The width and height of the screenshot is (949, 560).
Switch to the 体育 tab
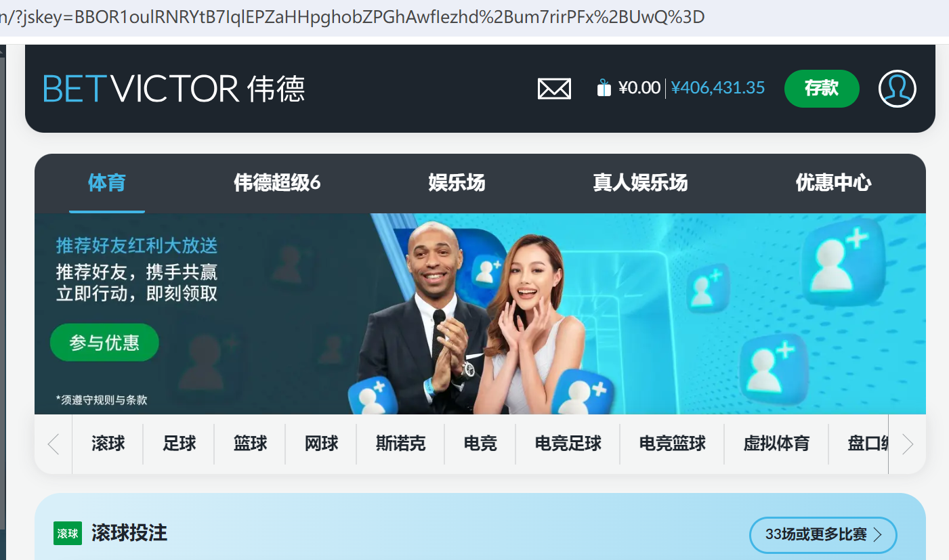(107, 183)
